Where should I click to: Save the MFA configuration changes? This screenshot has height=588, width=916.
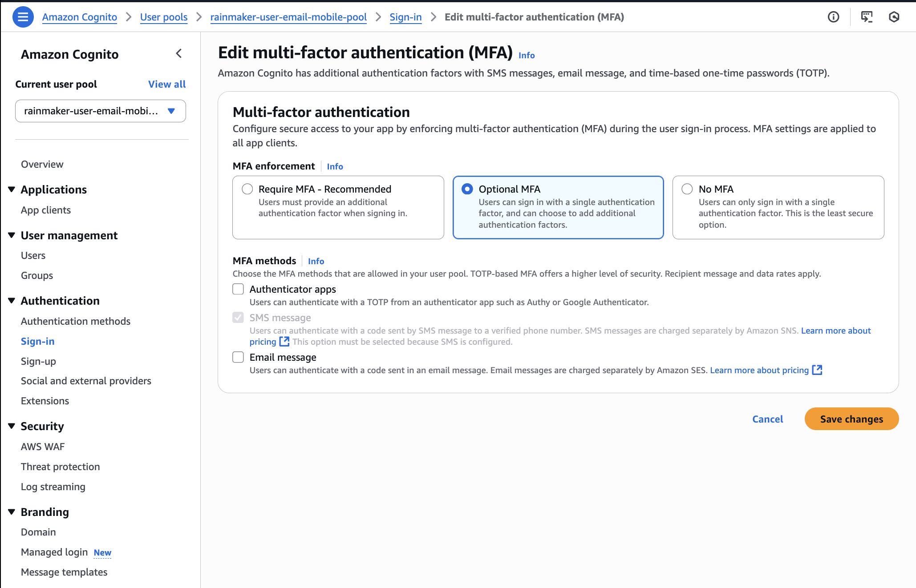click(x=851, y=419)
